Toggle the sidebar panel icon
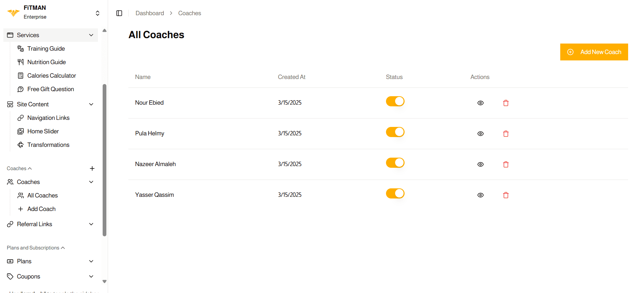This screenshot has height=293, width=644. click(119, 13)
